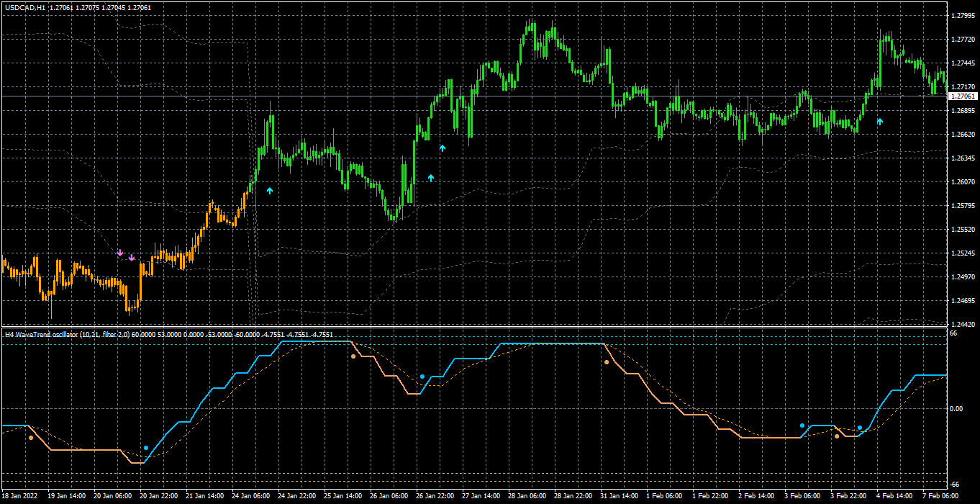
Task: Click the blue dot near 26 Jan 22:00 in the oscillator
Action: tap(422, 377)
